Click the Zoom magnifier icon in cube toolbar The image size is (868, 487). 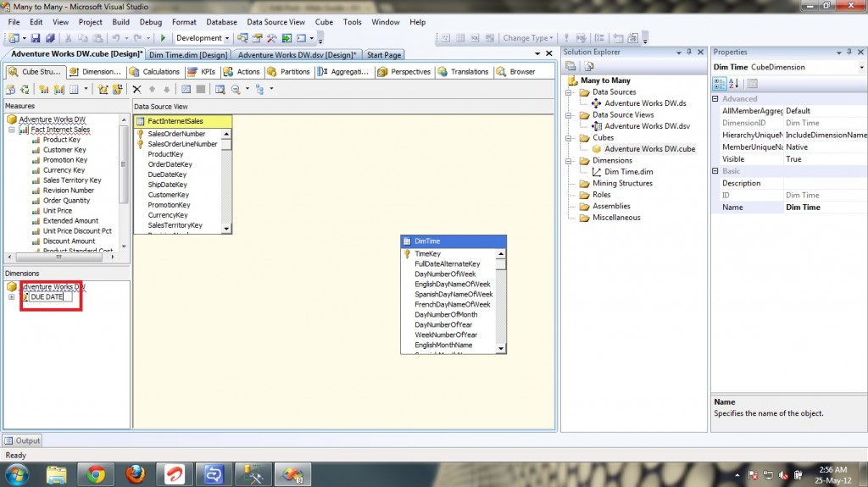pos(235,89)
